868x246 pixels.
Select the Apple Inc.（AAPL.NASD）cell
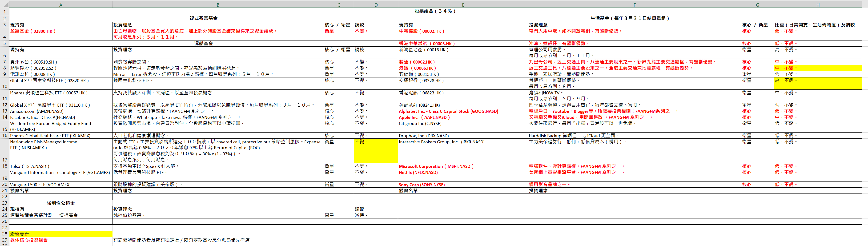click(463, 117)
